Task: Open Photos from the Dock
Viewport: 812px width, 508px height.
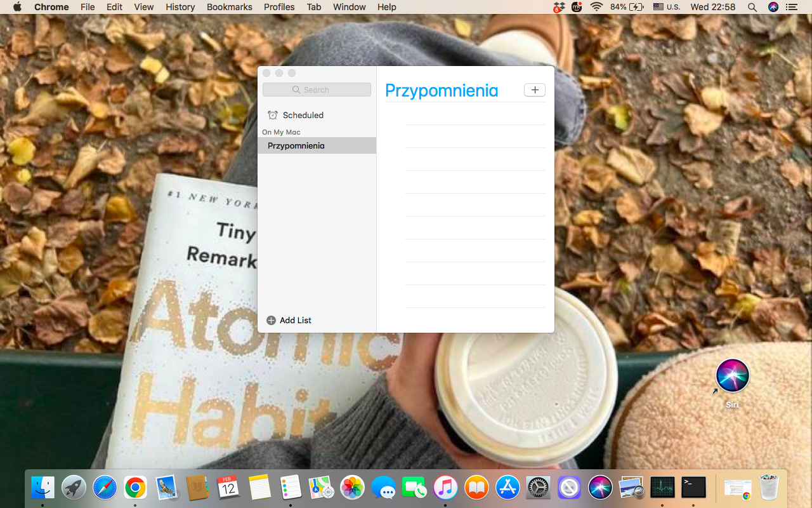Action: pos(352,488)
